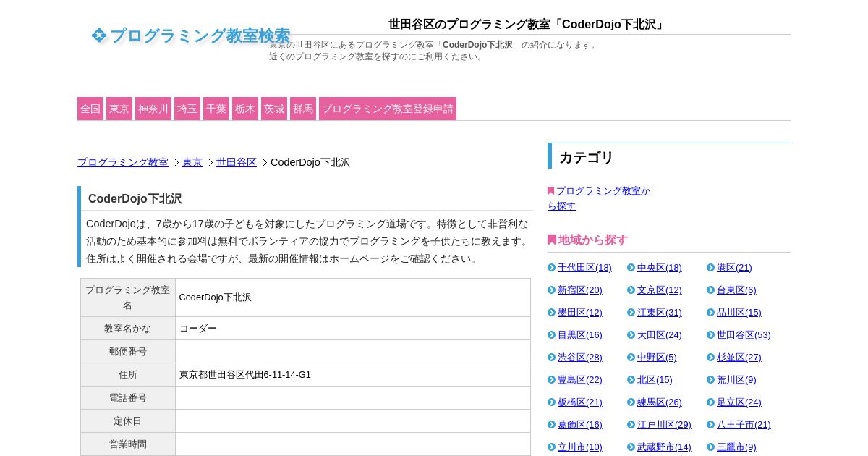Viewport: 868px width, 456px height.
Task: Click arrow icon next to 千代田区(18)
Action: 552,268
